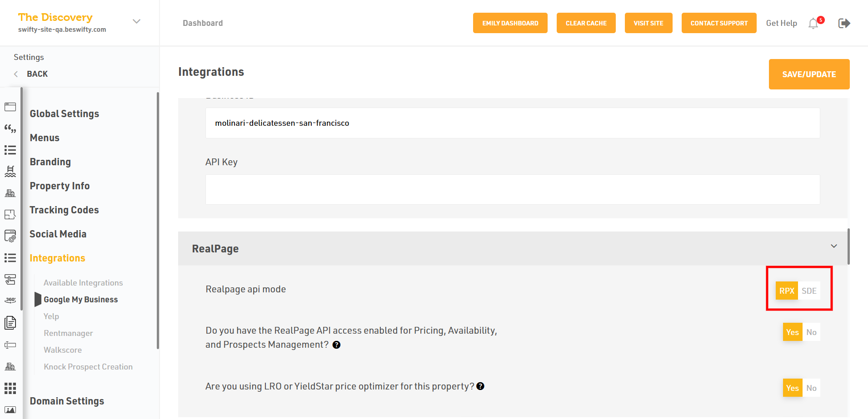
Task: Set LRO or YieldStar optimizer to No
Action: tap(811, 388)
